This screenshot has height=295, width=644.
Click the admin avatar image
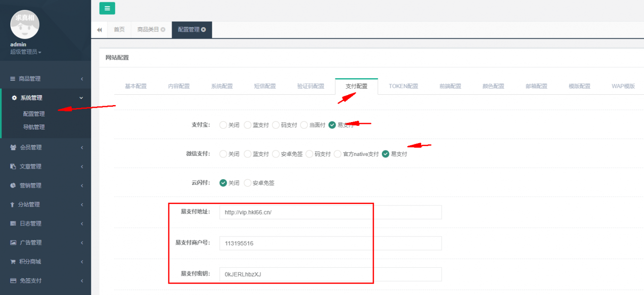tap(25, 24)
